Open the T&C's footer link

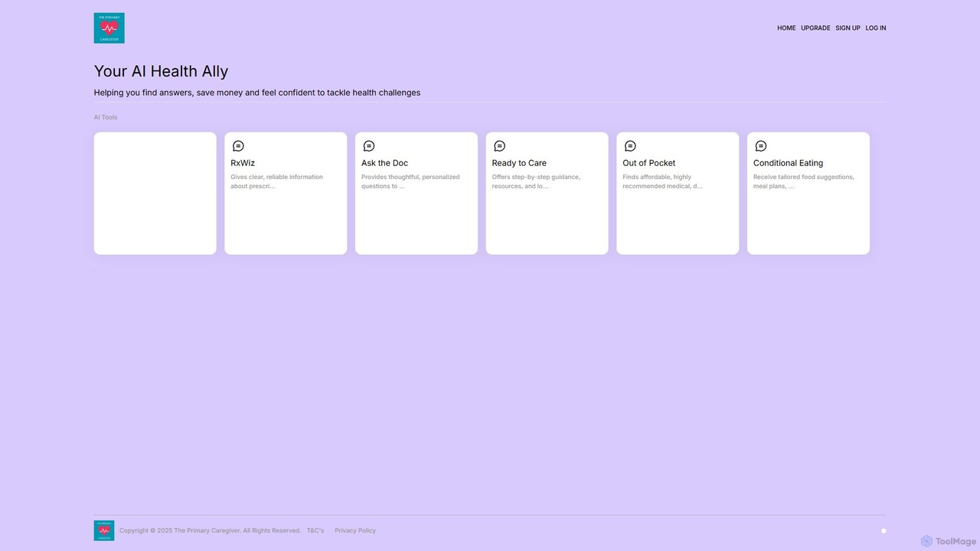(x=315, y=530)
